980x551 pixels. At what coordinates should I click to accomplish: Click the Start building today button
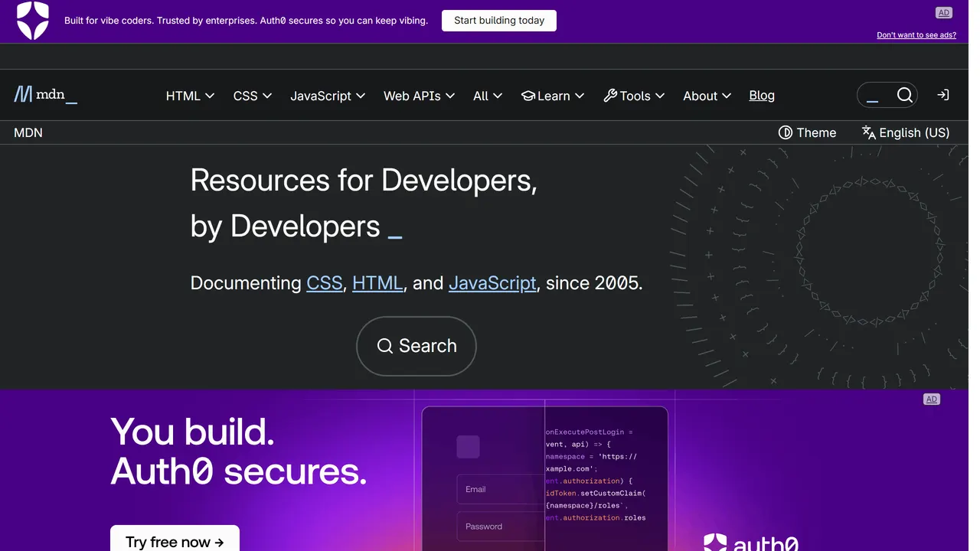click(x=499, y=21)
